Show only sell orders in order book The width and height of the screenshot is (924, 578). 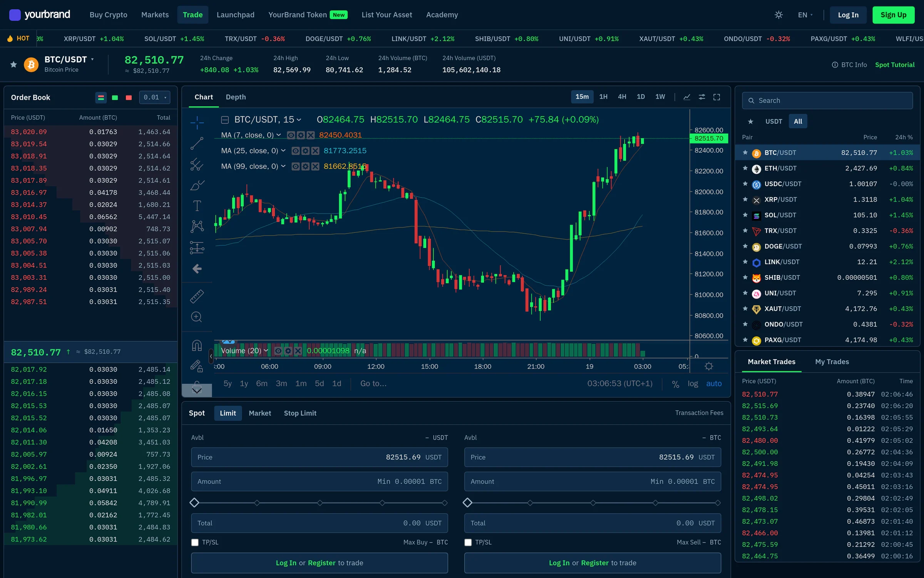click(129, 97)
